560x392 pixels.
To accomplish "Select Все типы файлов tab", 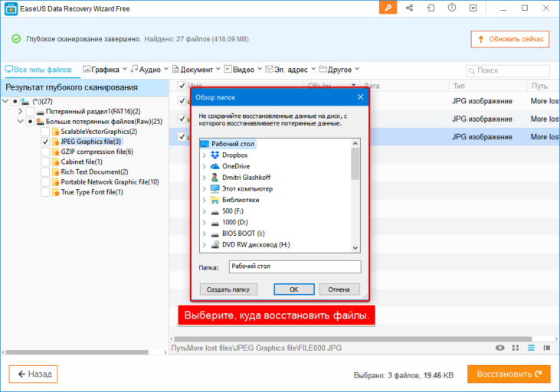I will click(x=38, y=70).
